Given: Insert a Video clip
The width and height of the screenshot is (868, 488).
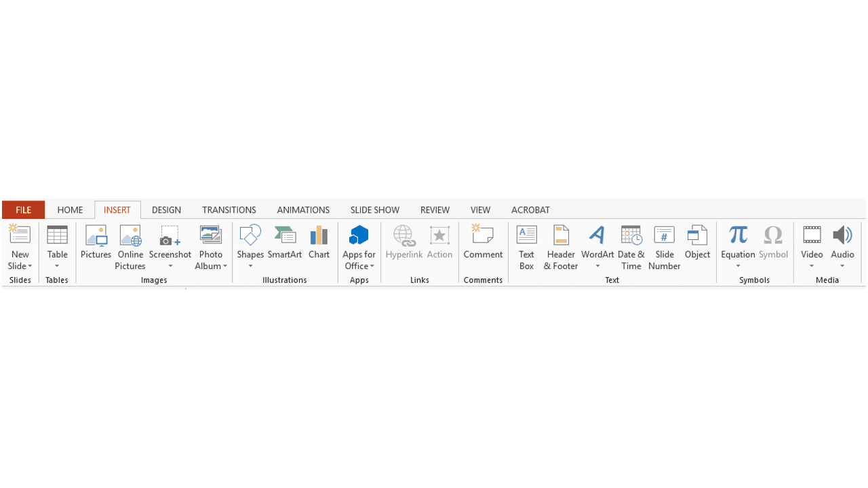Looking at the screenshot, I should coord(812,245).
